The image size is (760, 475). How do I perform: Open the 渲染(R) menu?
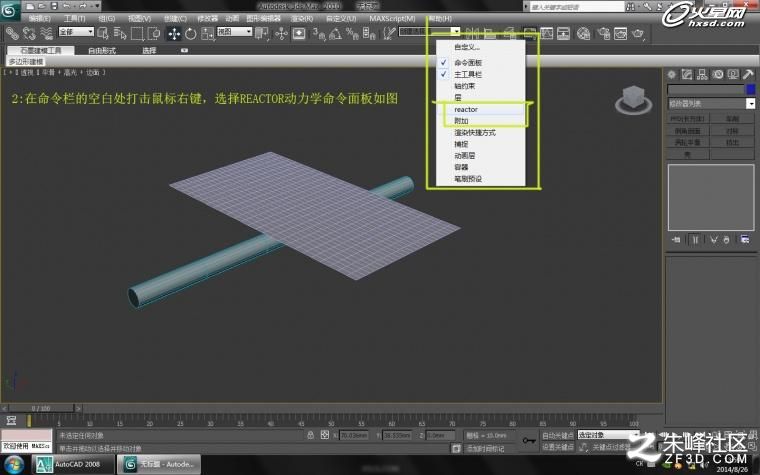301,18
